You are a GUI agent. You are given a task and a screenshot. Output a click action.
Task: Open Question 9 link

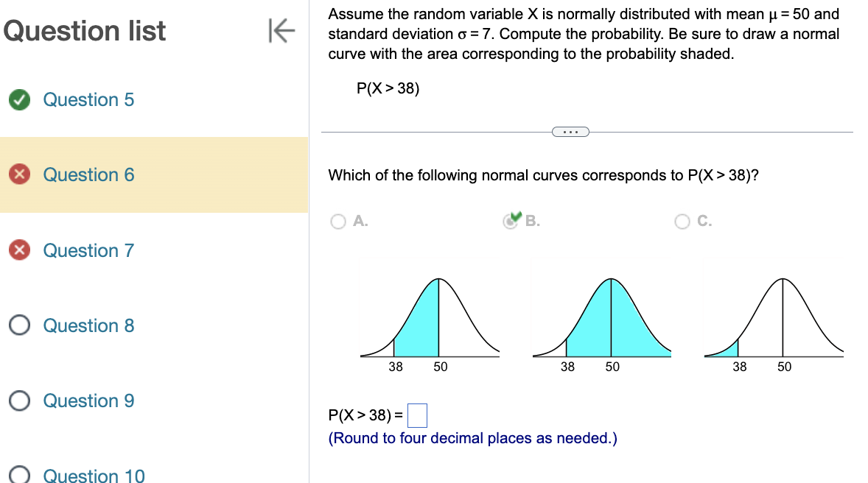coord(88,401)
